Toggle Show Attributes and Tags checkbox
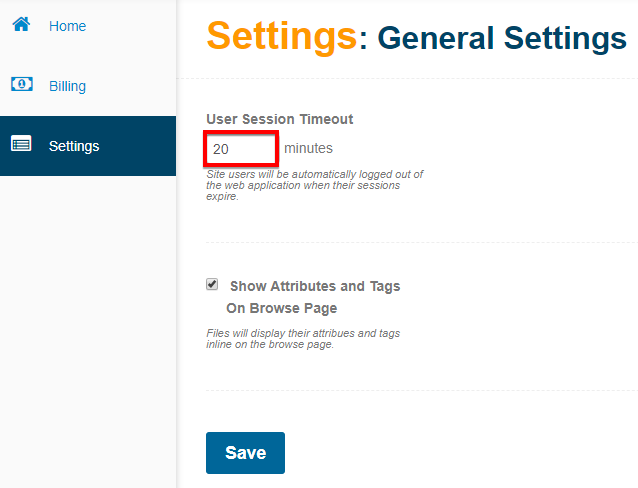This screenshot has width=638, height=488. [212, 284]
